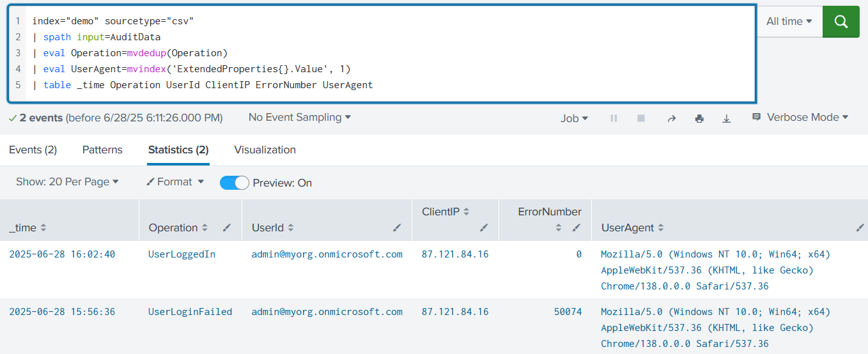868x354 pixels.
Task: Sort by the UserId column
Action: coord(273,228)
